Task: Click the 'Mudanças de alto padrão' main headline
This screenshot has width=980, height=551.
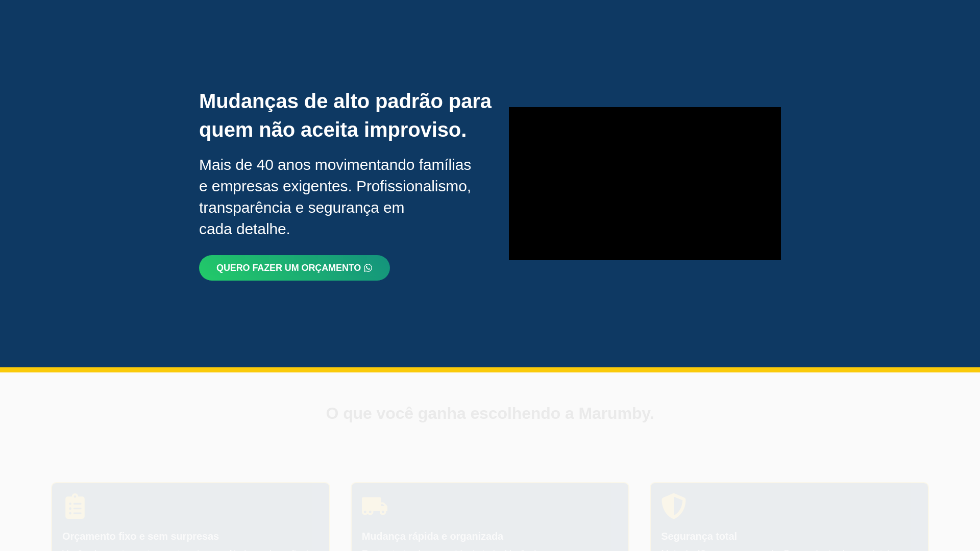Action: tap(345, 115)
